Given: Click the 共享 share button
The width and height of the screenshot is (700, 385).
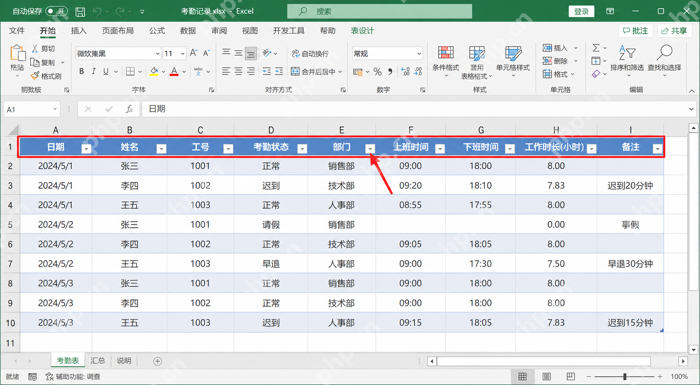Looking at the screenshot, I should [674, 31].
